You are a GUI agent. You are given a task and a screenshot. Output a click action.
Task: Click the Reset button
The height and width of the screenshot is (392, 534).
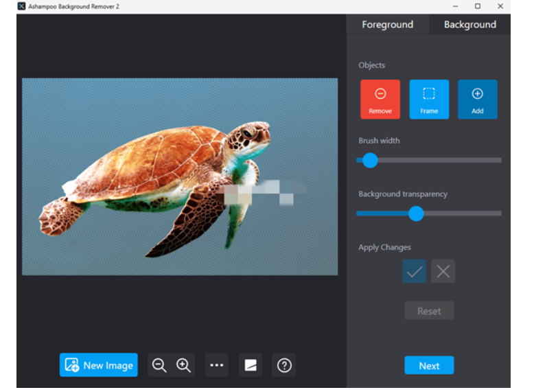429,310
